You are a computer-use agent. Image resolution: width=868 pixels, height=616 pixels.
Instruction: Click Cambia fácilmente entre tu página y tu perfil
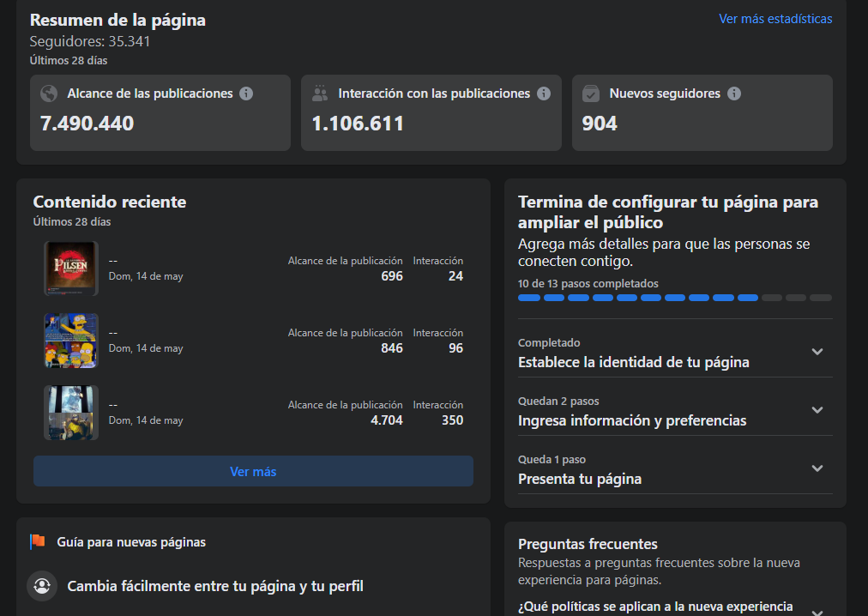pos(215,586)
